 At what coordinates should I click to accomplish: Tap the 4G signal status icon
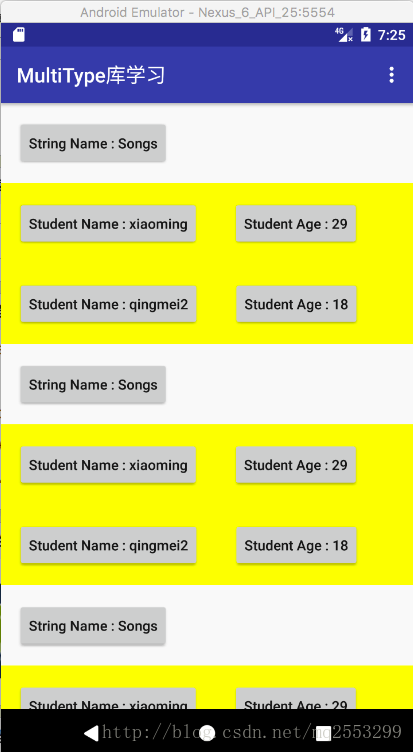pyautogui.click(x=344, y=35)
